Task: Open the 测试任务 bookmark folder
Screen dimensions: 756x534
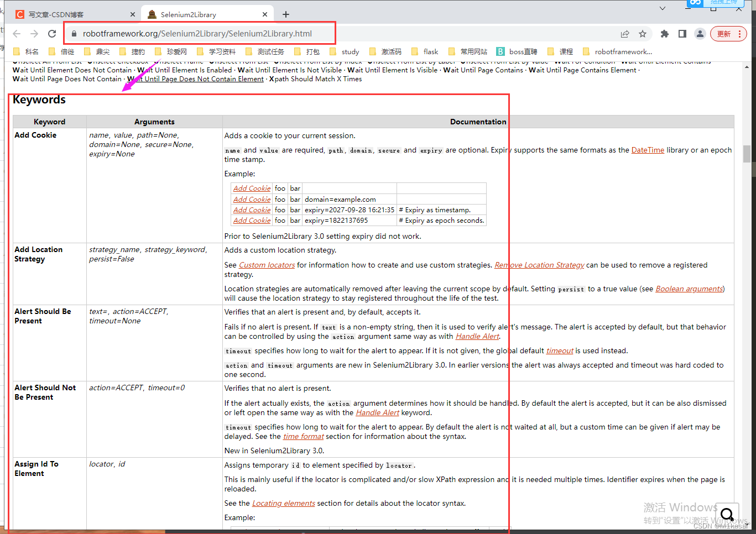Action: click(x=265, y=51)
